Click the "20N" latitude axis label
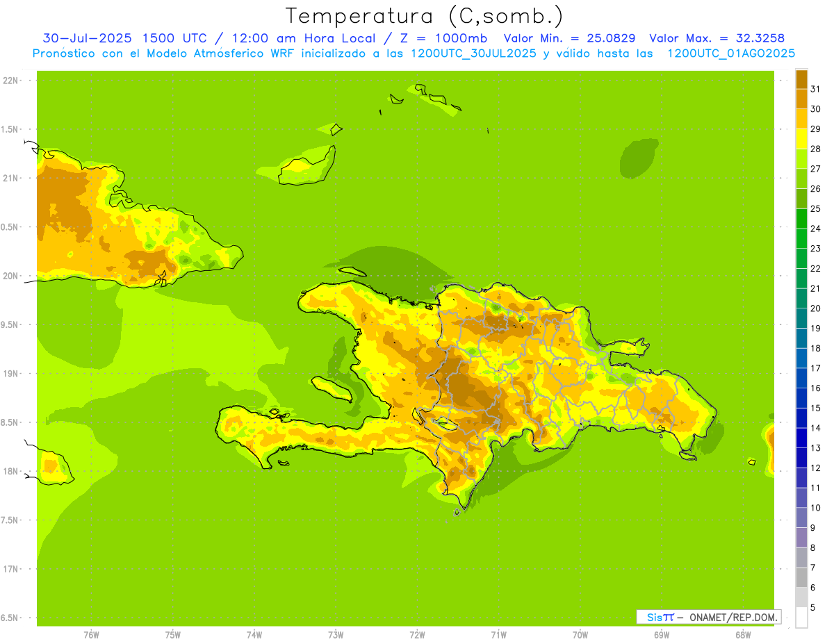This screenshot has width=834, height=644. pos(10,276)
